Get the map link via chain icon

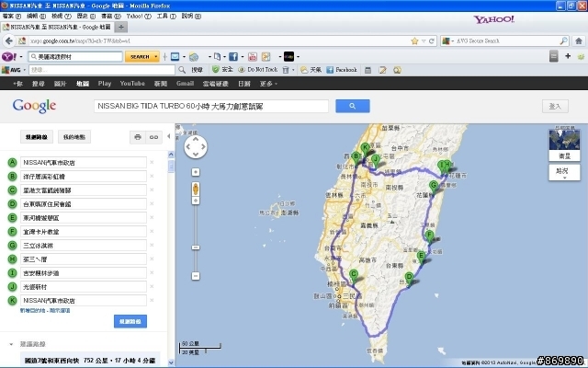pos(153,137)
